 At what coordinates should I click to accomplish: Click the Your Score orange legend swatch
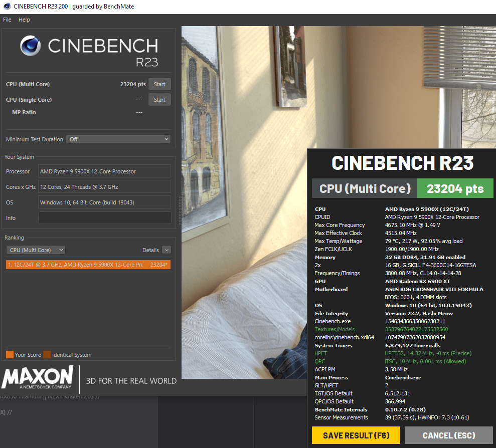pos(10,355)
